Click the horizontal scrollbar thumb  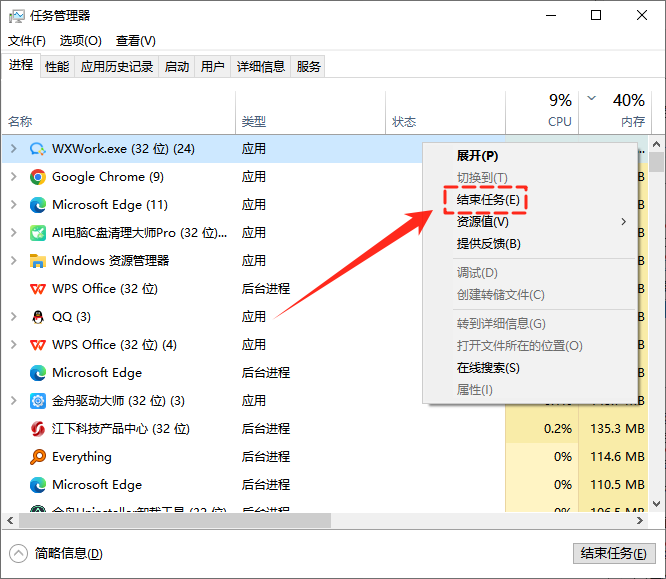click(175, 521)
